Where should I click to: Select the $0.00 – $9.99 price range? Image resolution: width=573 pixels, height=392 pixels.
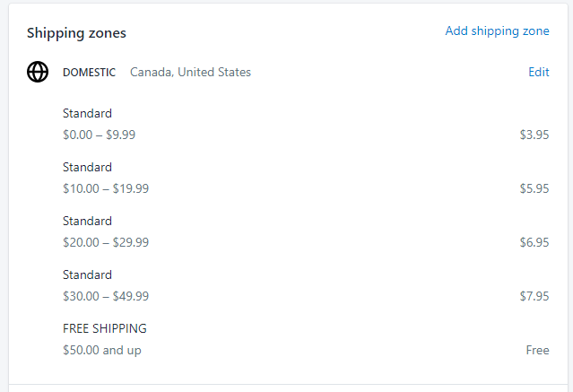(x=99, y=135)
